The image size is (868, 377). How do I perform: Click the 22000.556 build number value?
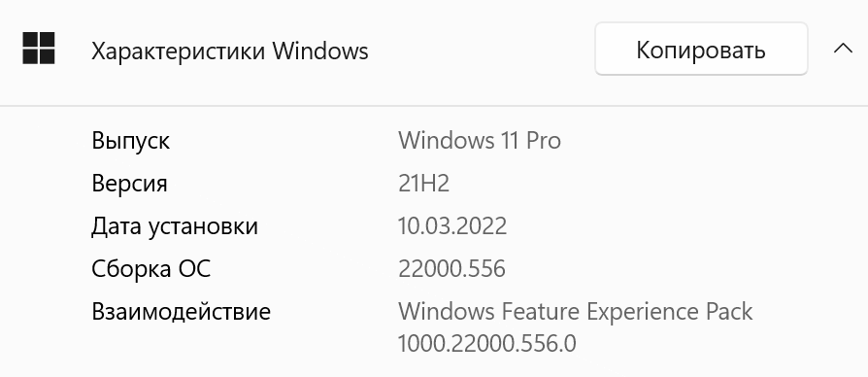tap(451, 269)
